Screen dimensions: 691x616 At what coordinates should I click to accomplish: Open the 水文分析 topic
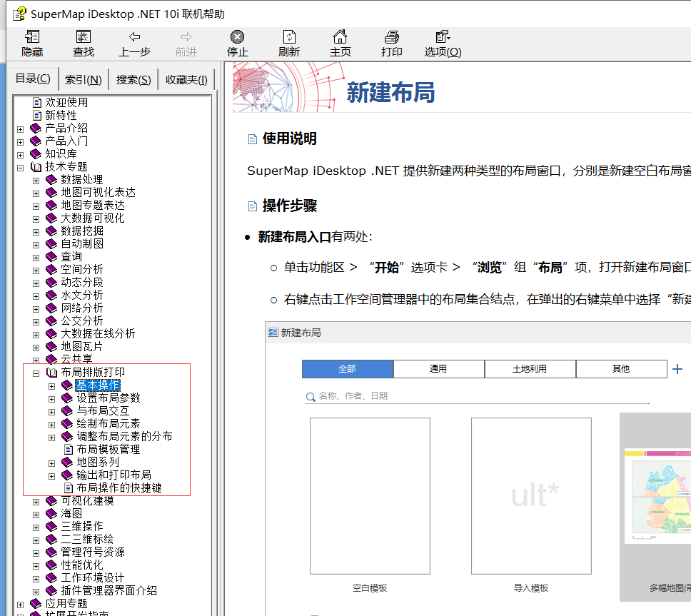[x=82, y=296]
